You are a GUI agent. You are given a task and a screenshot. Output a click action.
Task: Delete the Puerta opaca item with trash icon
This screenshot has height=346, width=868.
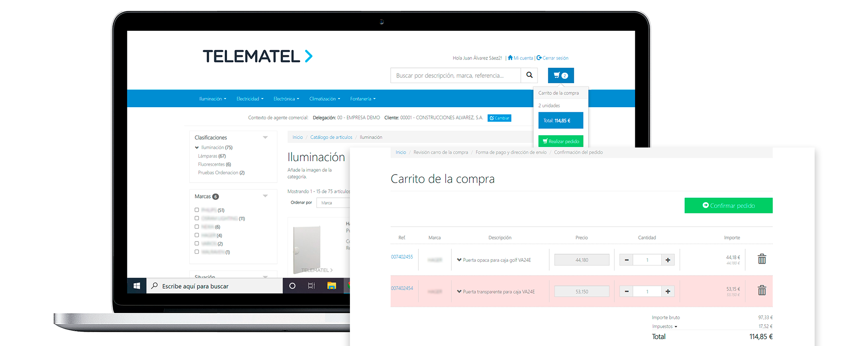point(762,259)
